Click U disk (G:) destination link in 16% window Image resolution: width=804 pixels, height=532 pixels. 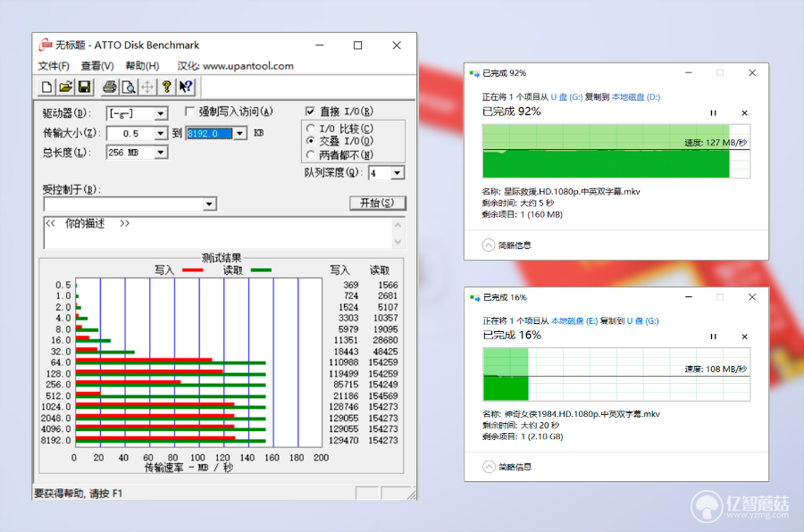[x=643, y=320]
